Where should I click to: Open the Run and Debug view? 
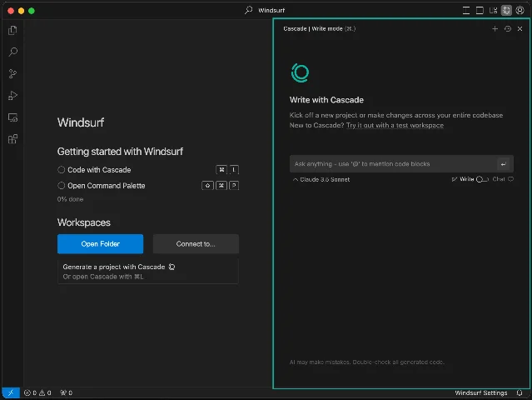12,95
